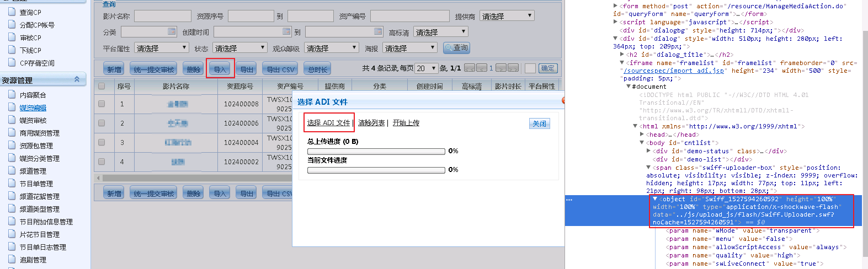868x269 pixels.
Task: Open the 状态 dropdown
Action: click(x=239, y=48)
